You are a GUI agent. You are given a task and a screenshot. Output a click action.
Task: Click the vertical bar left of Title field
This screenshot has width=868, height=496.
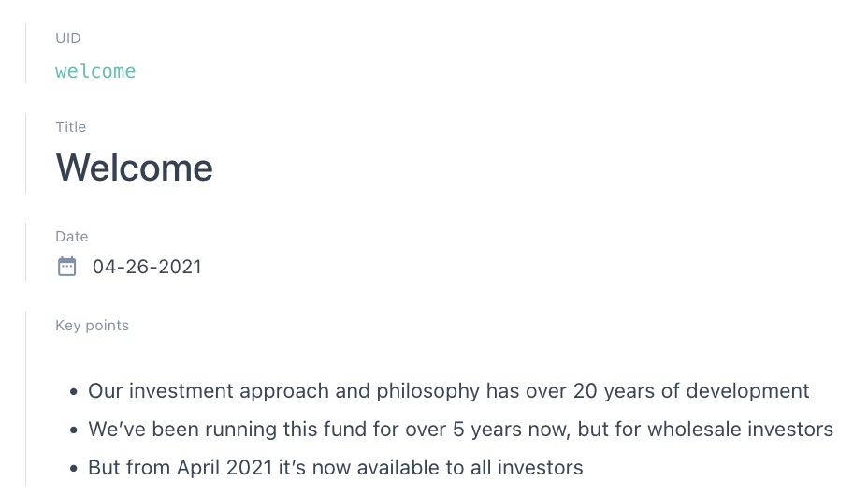[26, 153]
